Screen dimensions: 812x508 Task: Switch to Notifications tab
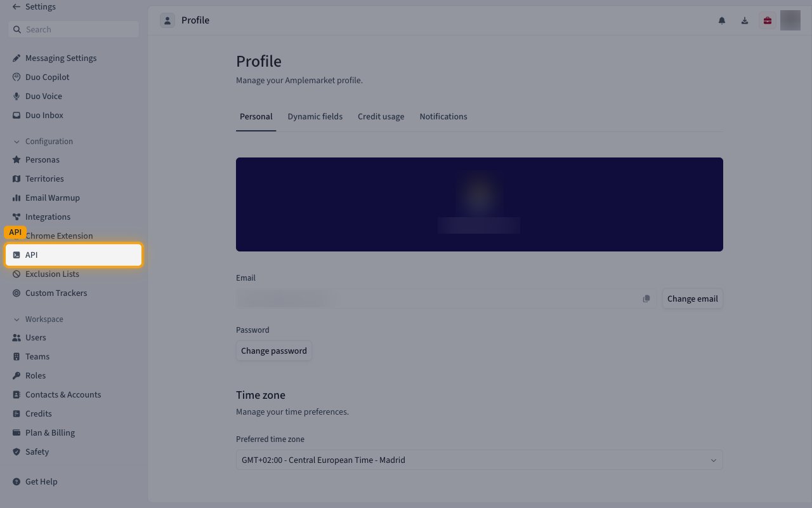443,117
